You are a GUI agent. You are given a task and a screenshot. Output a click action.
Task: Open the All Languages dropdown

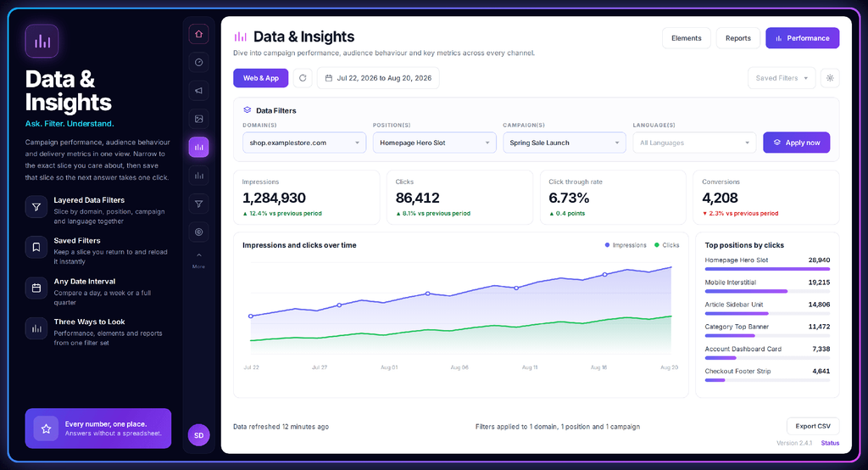pos(694,143)
